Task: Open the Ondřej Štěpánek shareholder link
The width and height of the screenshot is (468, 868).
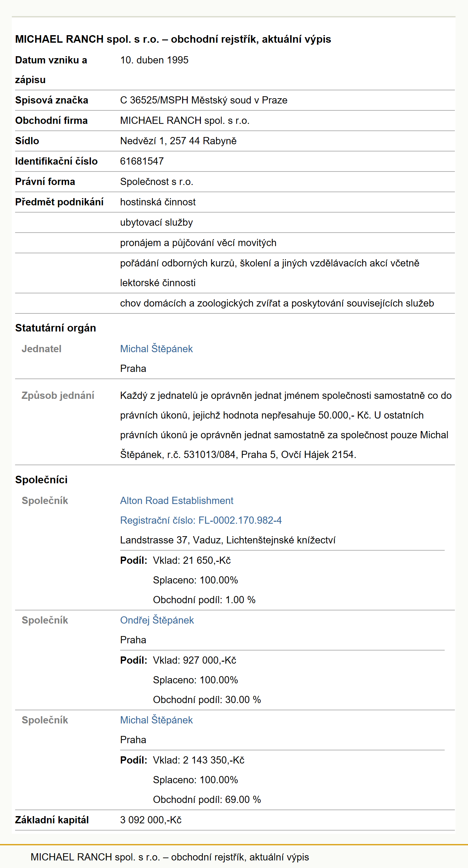Action: (157, 620)
